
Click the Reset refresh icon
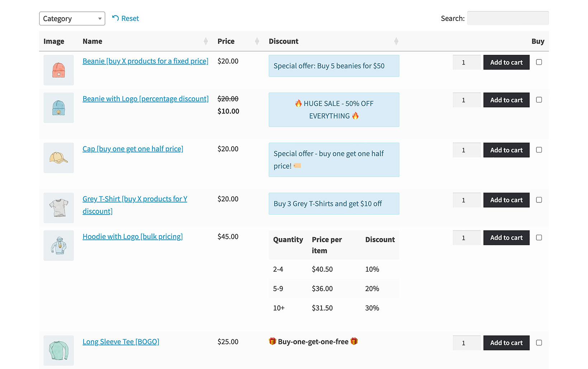click(115, 18)
